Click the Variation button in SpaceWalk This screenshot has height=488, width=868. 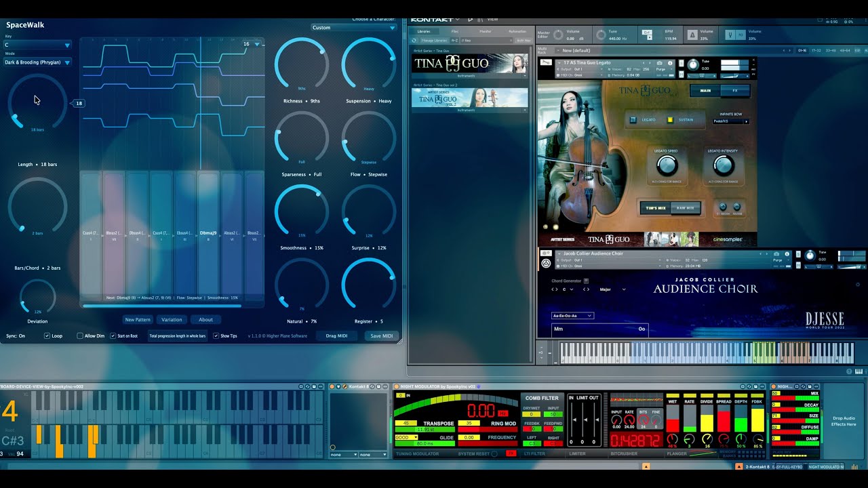[172, 320]
